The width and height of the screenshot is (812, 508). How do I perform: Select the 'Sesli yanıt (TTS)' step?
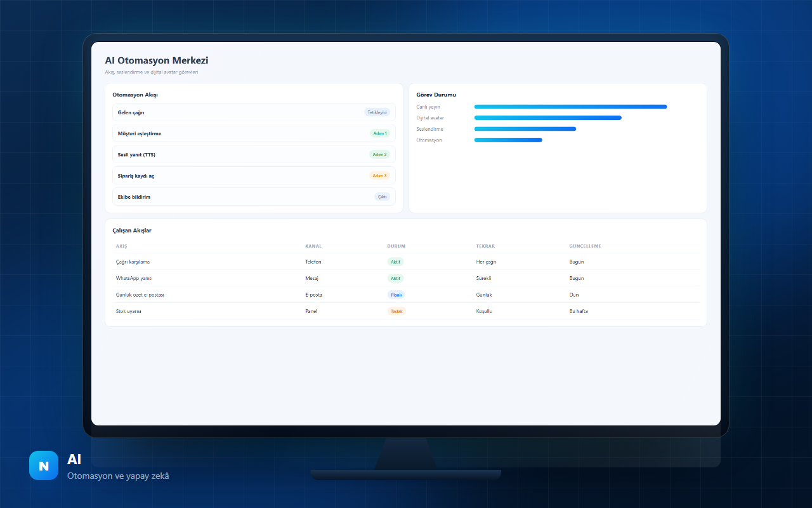click(254, 154)
